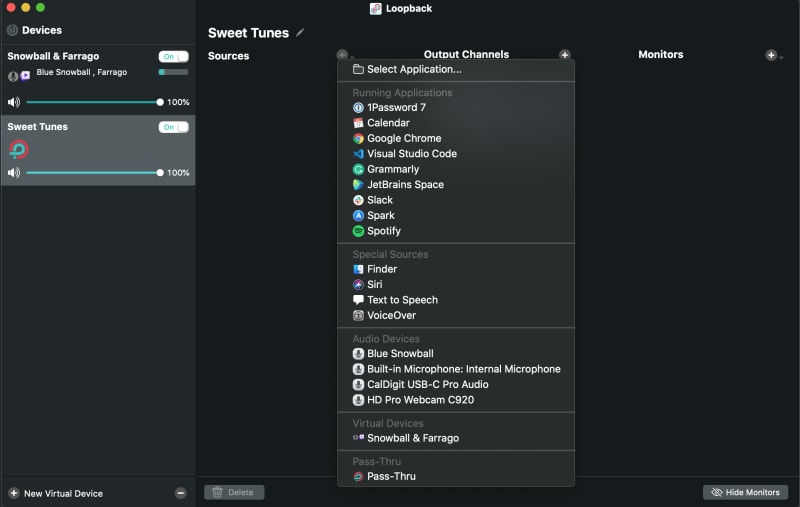Click the Sweet Tunes device title heading

248,33
